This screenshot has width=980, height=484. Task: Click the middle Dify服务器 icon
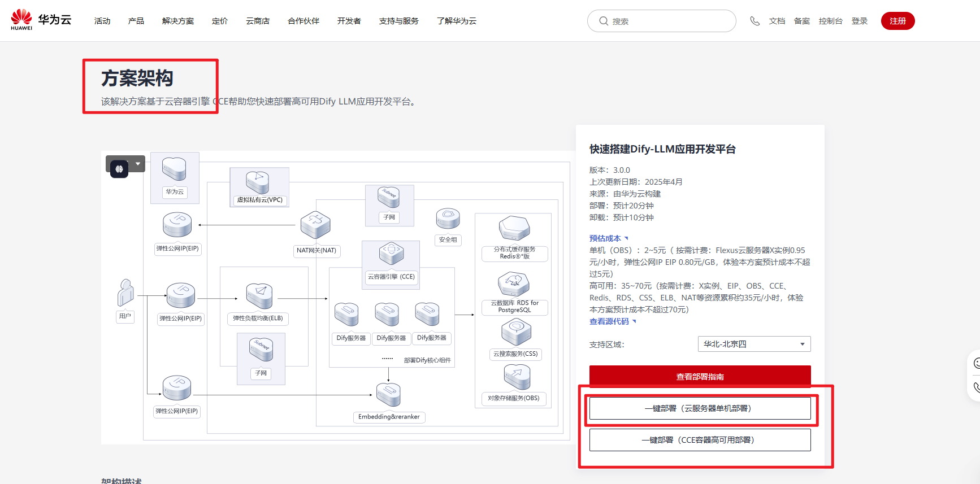387,314
